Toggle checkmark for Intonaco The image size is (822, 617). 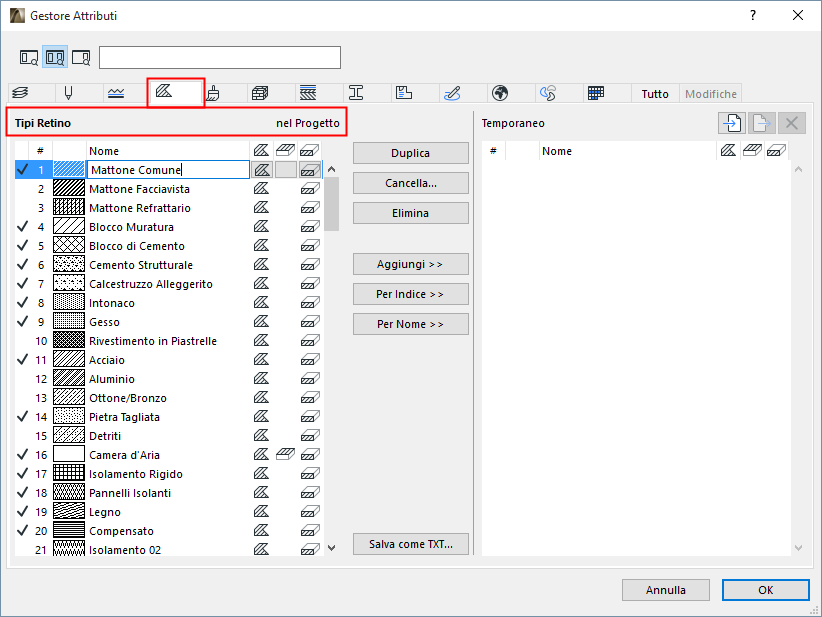click(x=23, y=303)
